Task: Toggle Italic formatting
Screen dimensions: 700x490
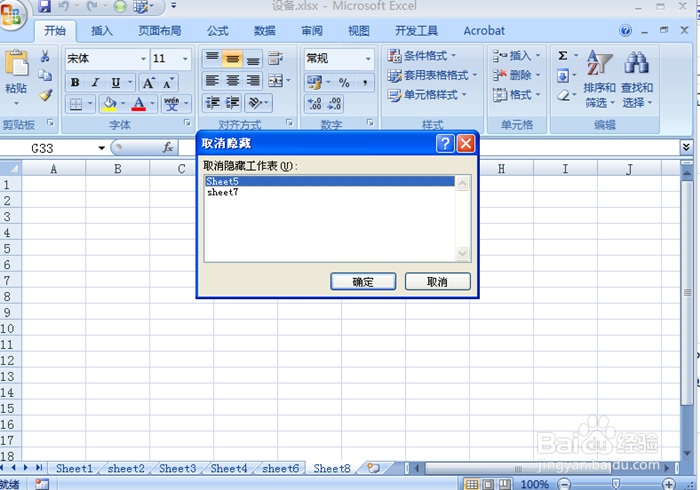Action: [95, 83]
